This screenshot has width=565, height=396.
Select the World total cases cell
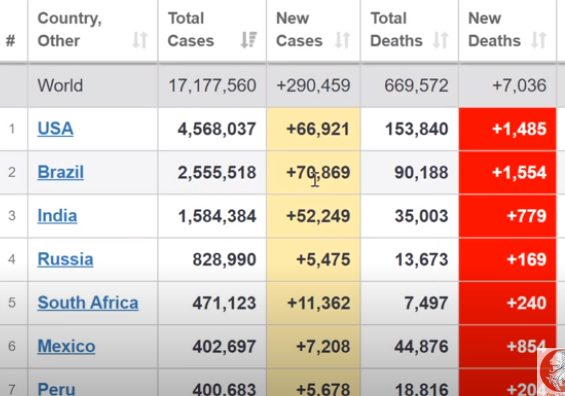tap(212, 85)
